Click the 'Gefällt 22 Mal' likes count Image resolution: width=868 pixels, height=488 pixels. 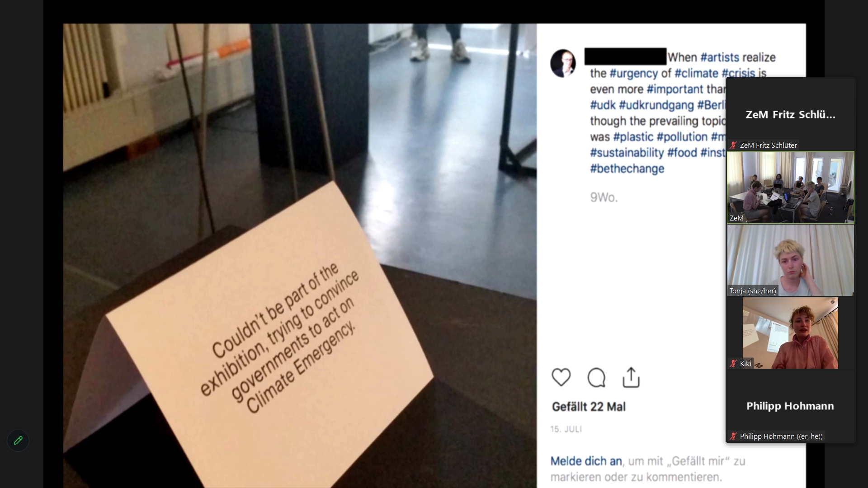(589, 407)
